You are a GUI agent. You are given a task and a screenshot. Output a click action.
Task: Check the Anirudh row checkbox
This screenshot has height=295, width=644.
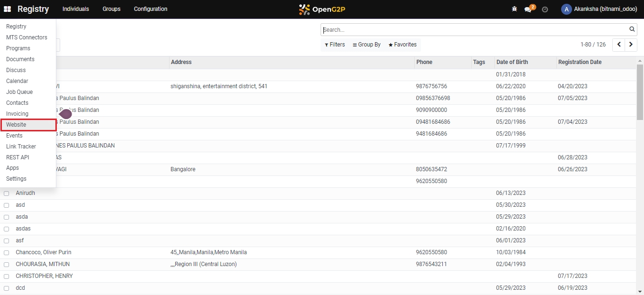[x=7, y=194]
